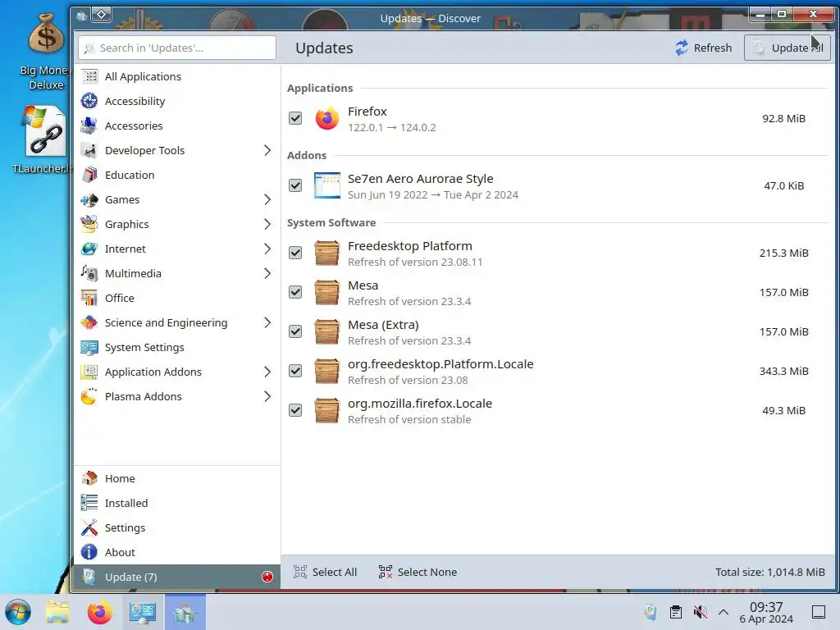This screenshot has width=840, height=630.
Task: Click the Select None button
Action: (418, 572)
